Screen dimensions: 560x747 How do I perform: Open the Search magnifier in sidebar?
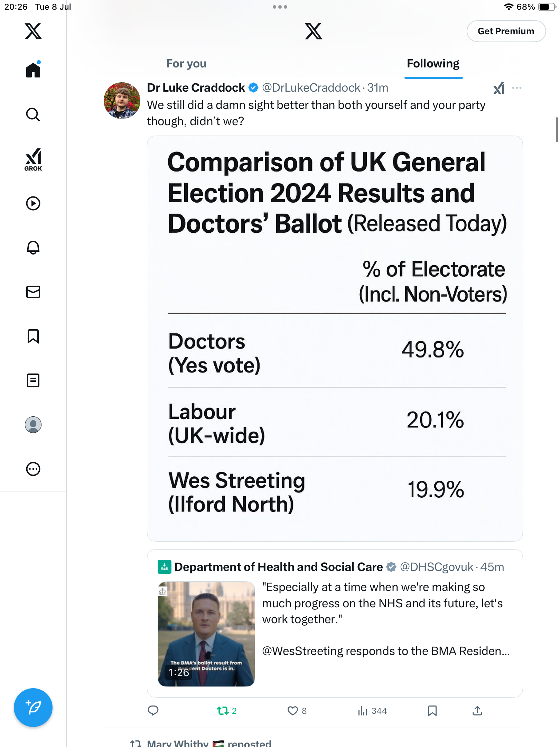coord(33,114)
